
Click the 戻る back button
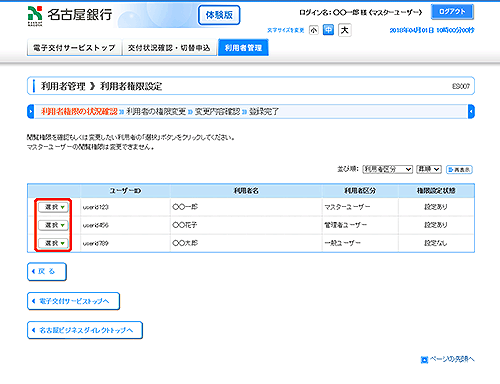(47, 272)
